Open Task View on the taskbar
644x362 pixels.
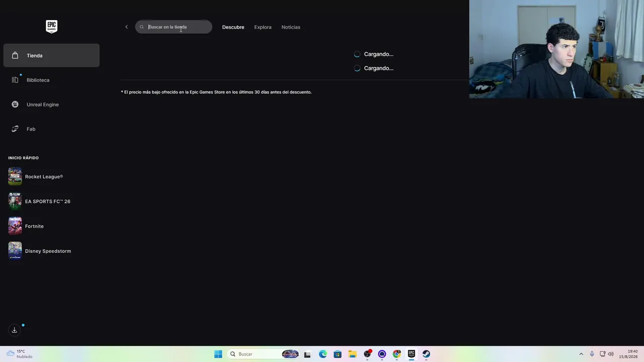[307, 354]
